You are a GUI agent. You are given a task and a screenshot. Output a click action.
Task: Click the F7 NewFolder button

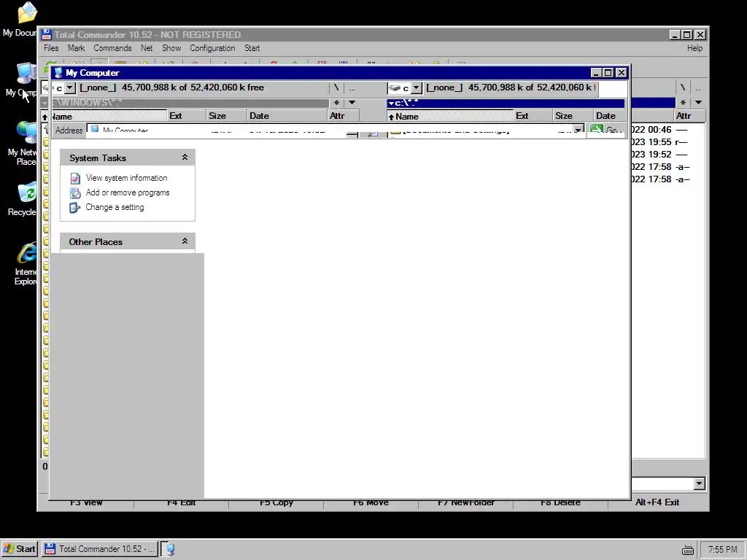(x=466, y=502)
